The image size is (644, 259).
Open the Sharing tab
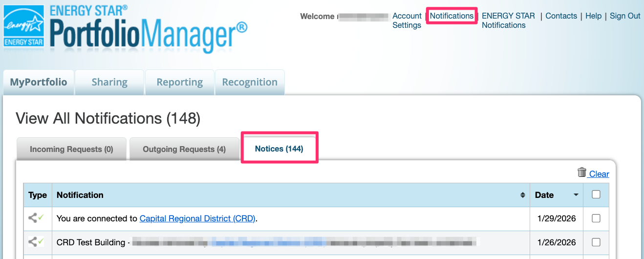(109, 82)
